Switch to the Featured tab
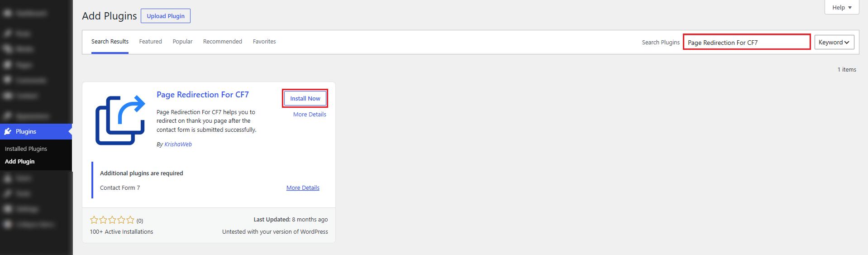 click(150, 42)
